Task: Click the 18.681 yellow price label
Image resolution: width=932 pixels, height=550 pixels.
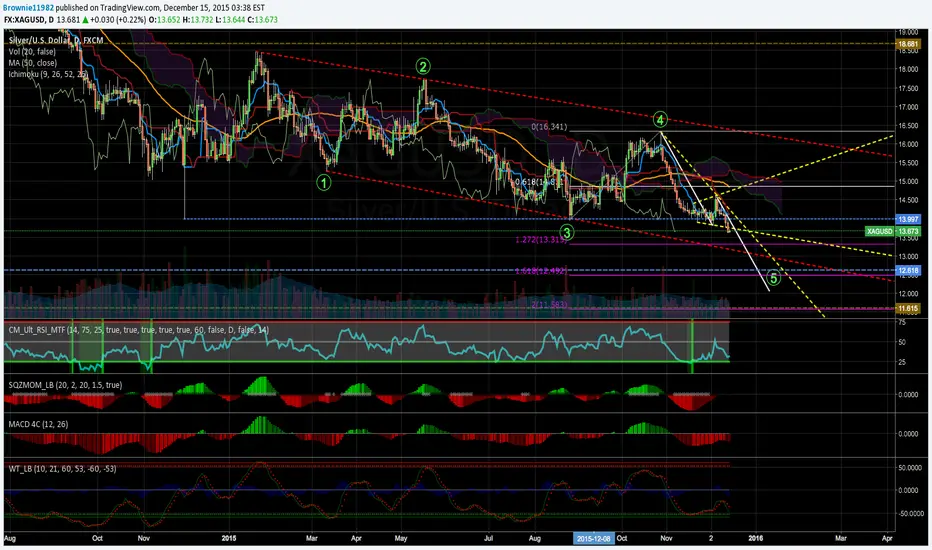Action: (x=908, y=44)
